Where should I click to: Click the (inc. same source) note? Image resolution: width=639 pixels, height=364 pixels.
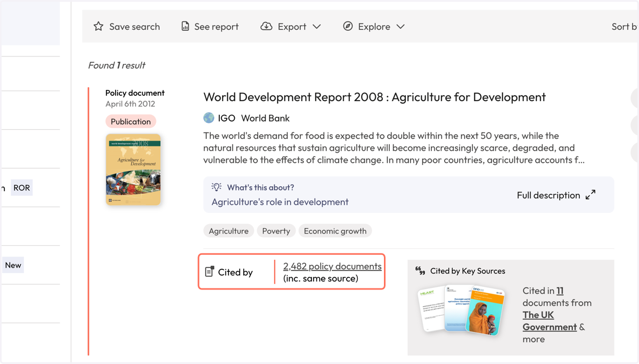click(x=321, y=278)
